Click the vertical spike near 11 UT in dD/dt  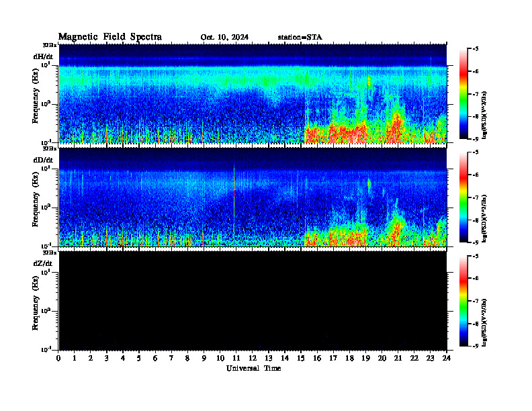(x=234, y=200)
